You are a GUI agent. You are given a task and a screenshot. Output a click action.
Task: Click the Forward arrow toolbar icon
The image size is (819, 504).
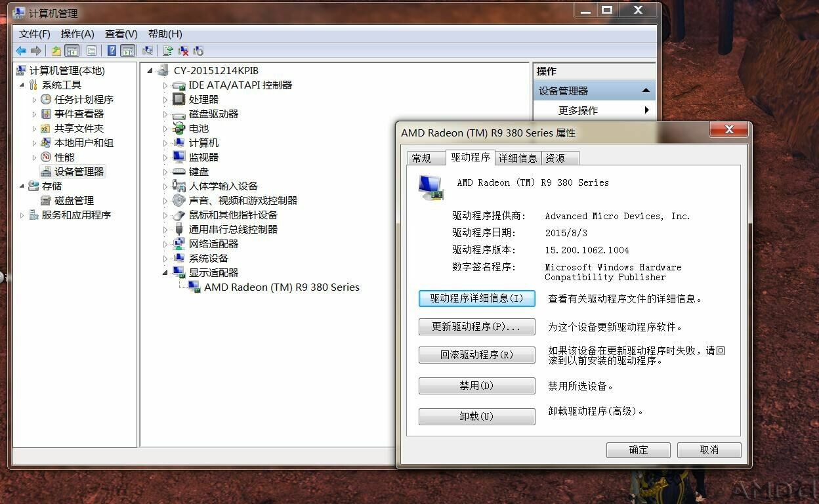(x=36, y=51)
